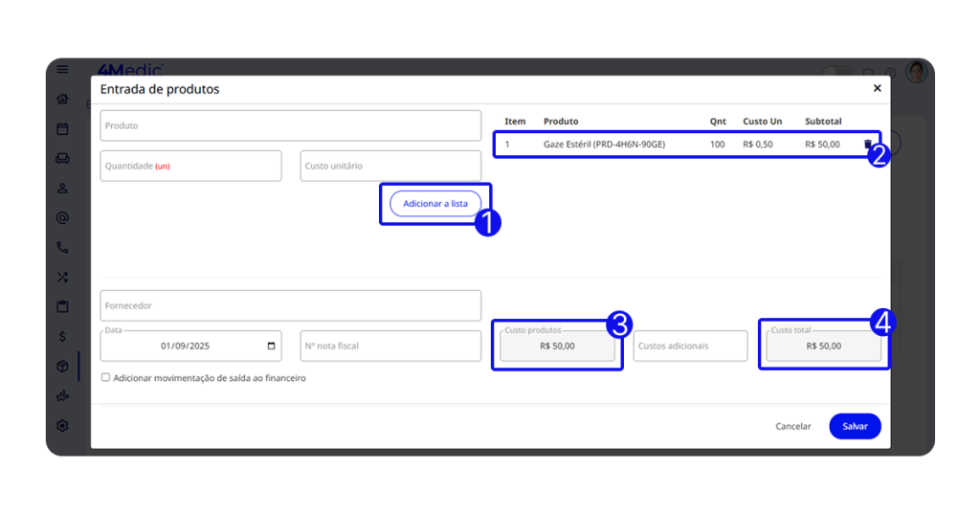Viewport: 980px width, 515px height.
Task: Open the phone icon in sidebar
Action: pyautogui.click(x=62, y=247)
